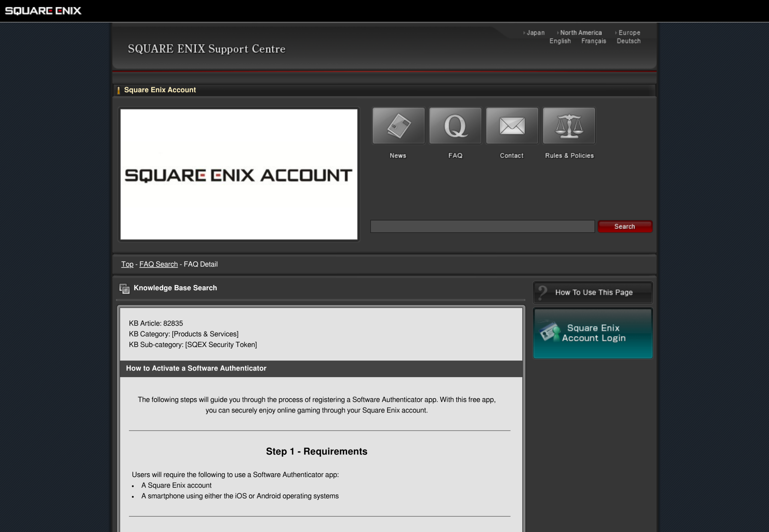Click the Square Enix logo in top bar
Viewport: 769px width, 532px height.
[x=43, y=11]
